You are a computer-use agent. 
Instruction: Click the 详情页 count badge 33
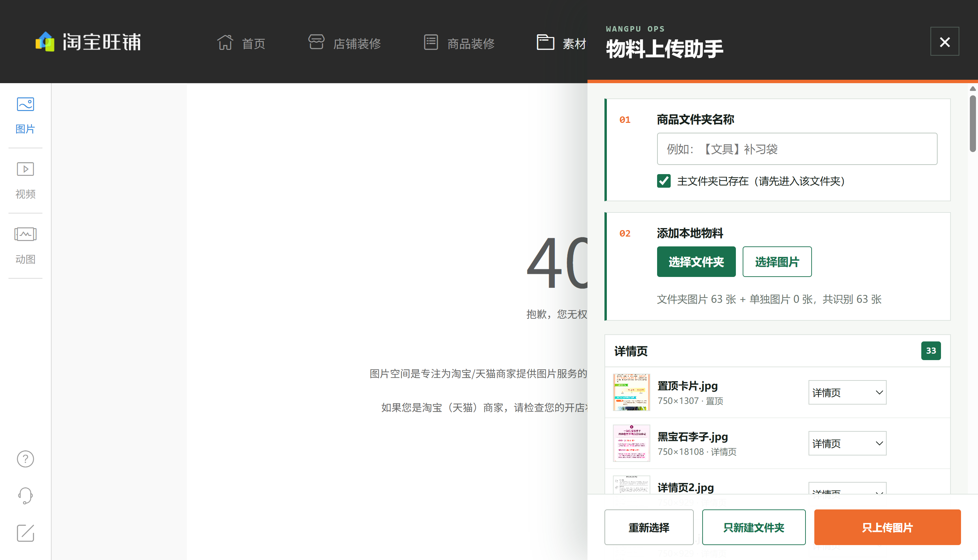[x=931, y=350]
